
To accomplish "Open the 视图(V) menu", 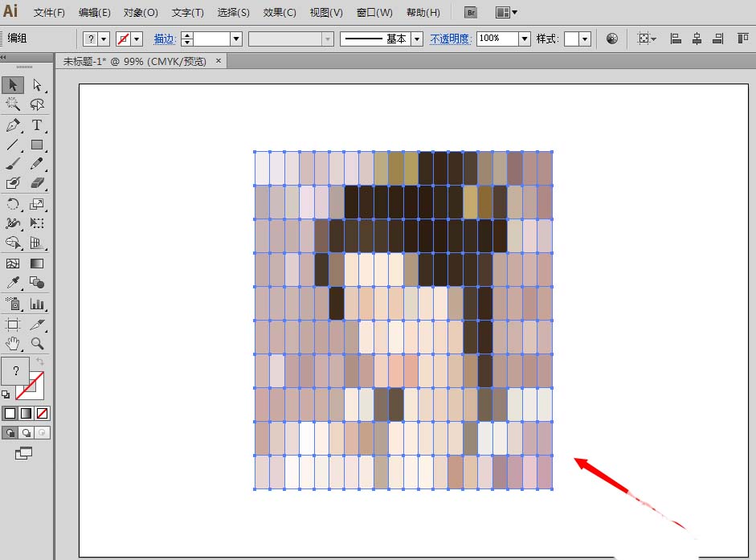I will click(326, 13).
